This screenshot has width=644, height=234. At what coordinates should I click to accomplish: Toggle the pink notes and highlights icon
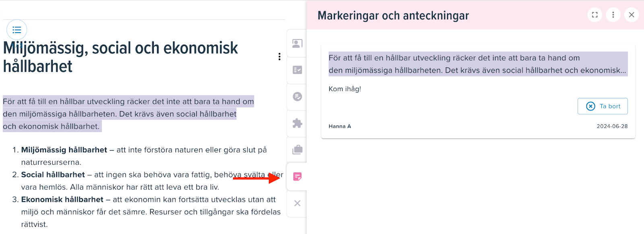[x=297, y=176]
